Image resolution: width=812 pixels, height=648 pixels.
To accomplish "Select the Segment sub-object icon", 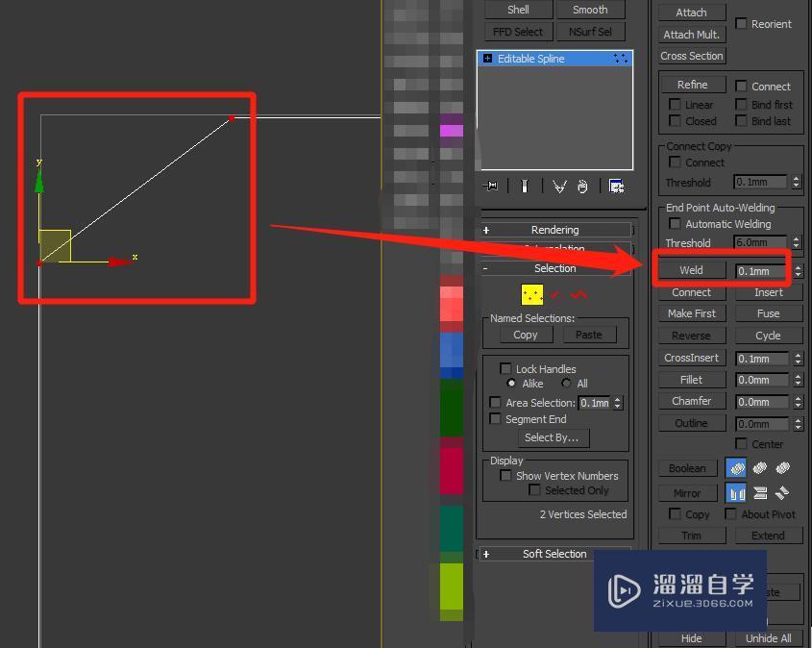I will click(555, 295).
